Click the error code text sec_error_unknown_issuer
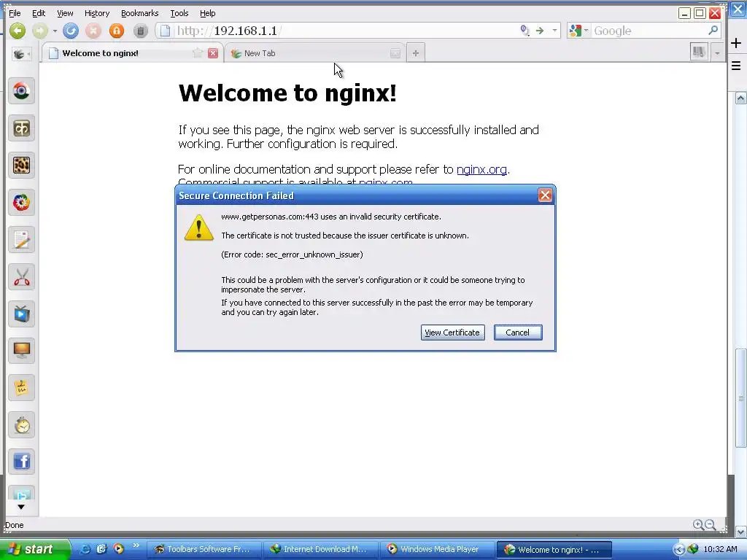 [x=292, y=254]
